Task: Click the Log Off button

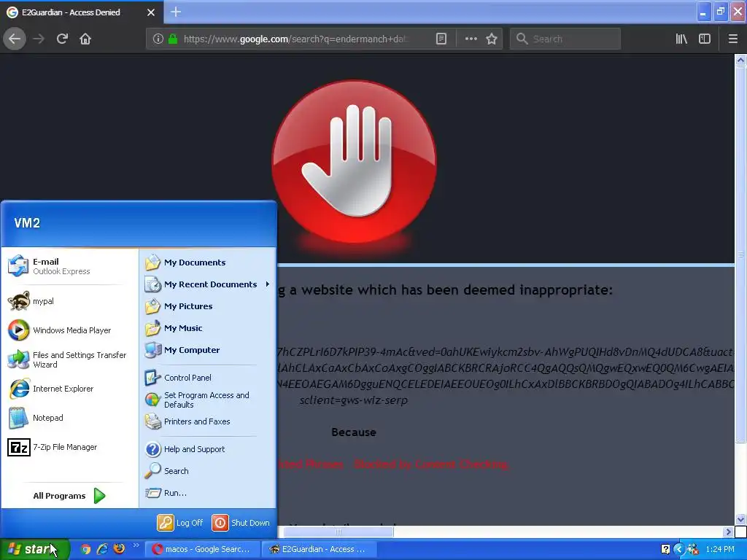Action: pyautogui.click(x=181, y=523)
